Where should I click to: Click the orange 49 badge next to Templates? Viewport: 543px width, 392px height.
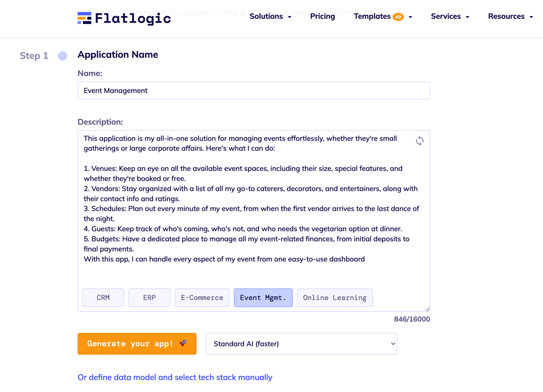[398, 16]
